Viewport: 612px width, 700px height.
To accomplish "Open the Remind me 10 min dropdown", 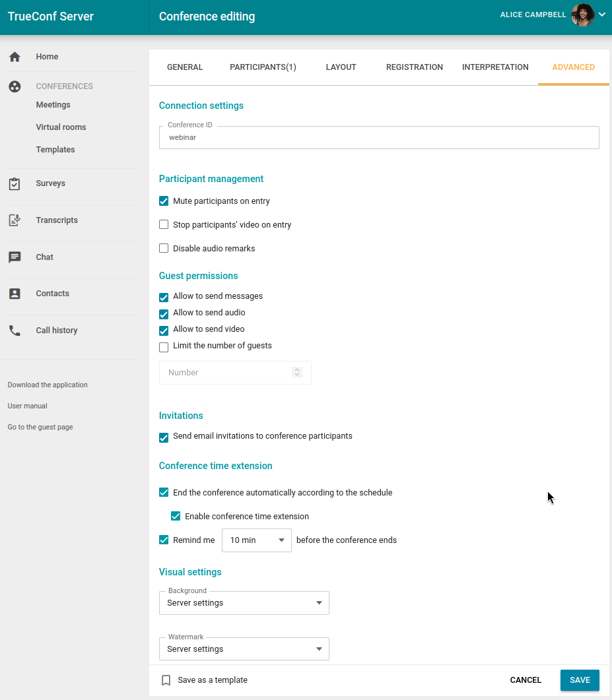I will tap(256, 540).
